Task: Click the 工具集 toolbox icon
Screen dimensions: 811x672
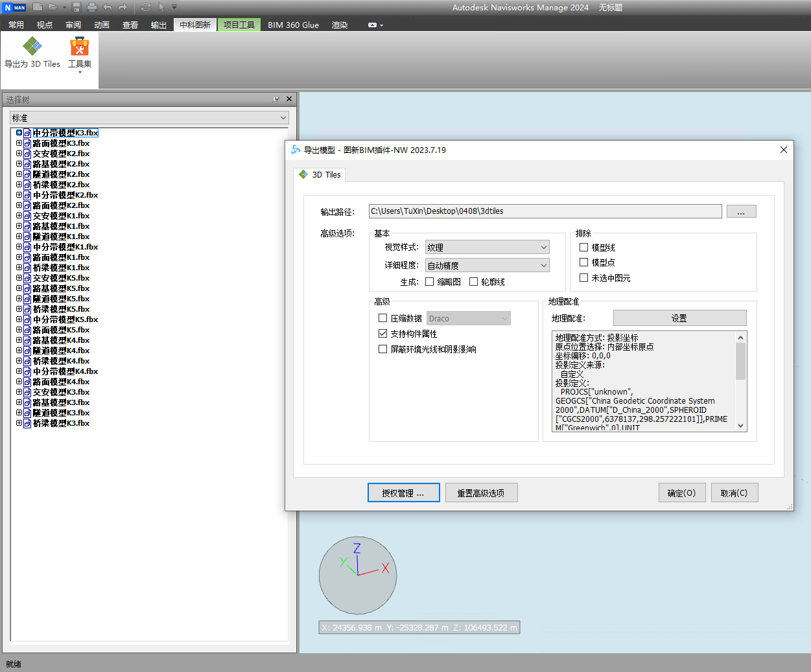Action: (x=80, y=46)
